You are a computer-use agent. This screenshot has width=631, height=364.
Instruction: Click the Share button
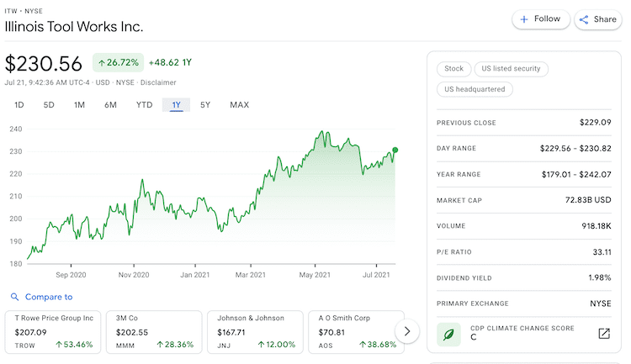(598, 19)
